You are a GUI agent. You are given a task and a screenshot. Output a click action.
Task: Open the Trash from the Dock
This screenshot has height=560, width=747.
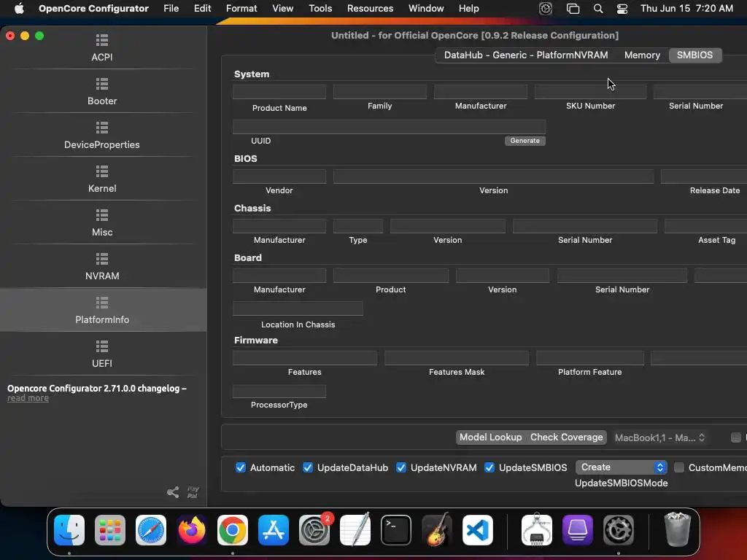pyautogui.click(x=677, y=529)
